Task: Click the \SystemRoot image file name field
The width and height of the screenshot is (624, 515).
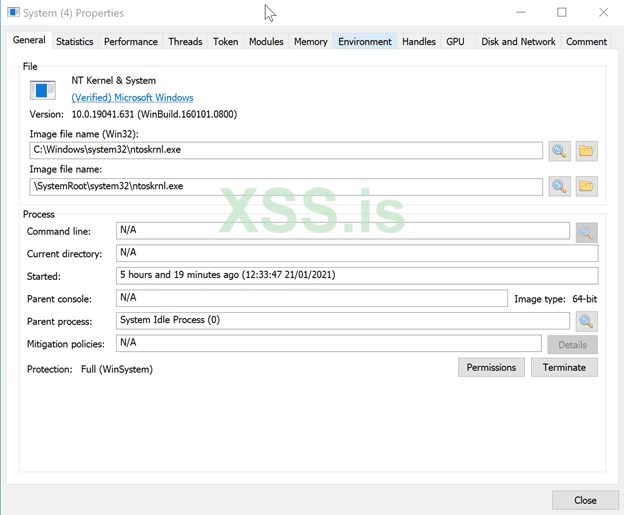Action: pyautogui.click(x=286, y=187)
